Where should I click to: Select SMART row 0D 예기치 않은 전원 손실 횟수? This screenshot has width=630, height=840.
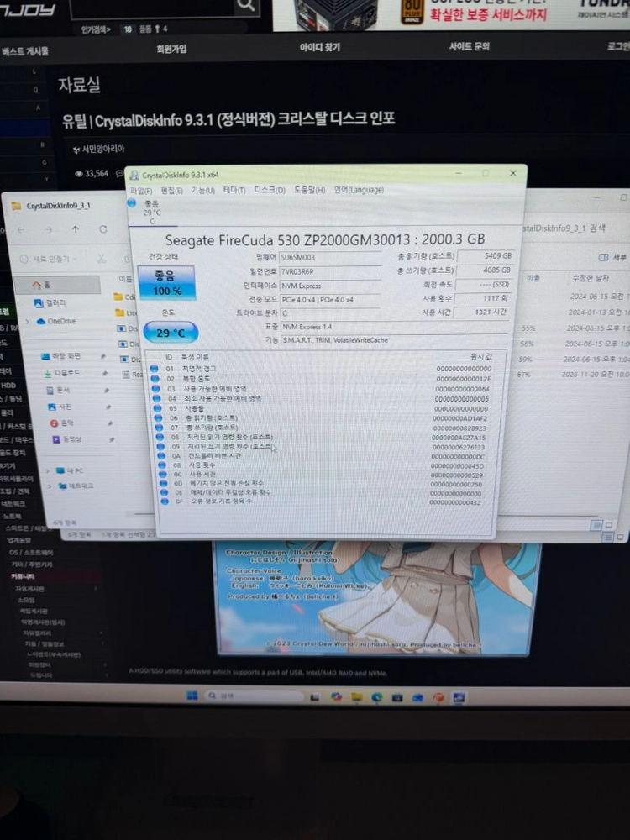324,483
